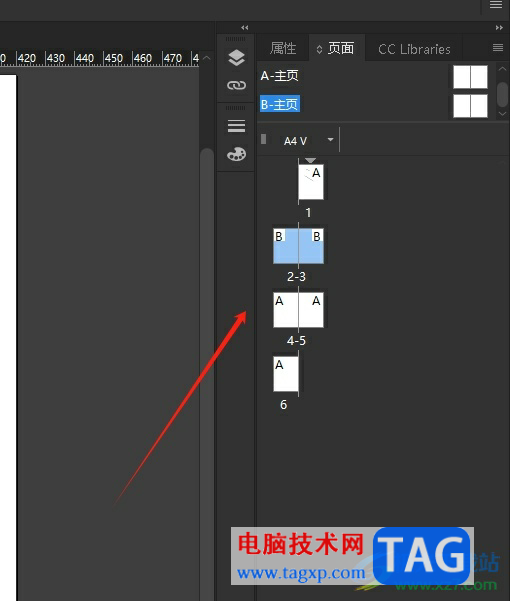Image resolution: width=510 pixels, height=601 pixels.
Task: Select page 2 left thumbnail with B
Action: click(x=286, y=246)
